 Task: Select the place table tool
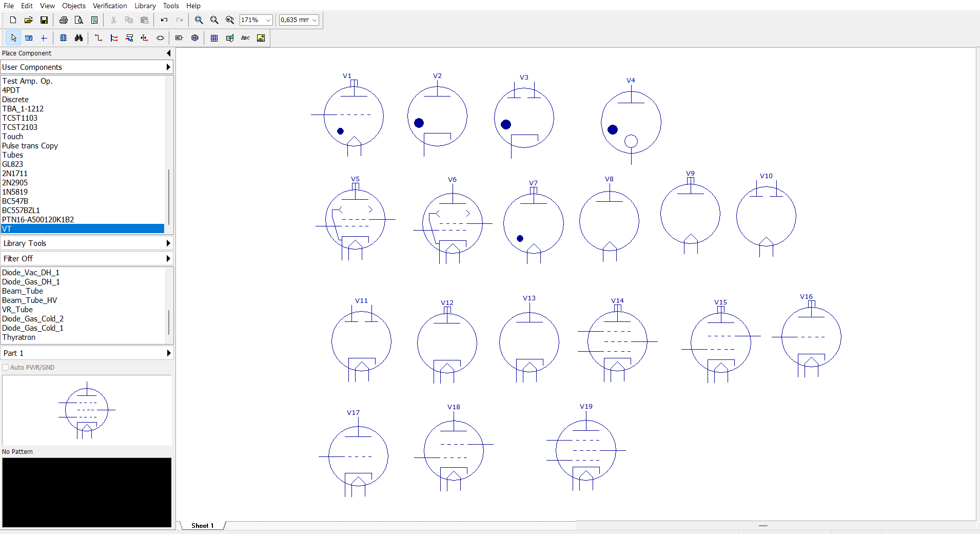point(214,38)
